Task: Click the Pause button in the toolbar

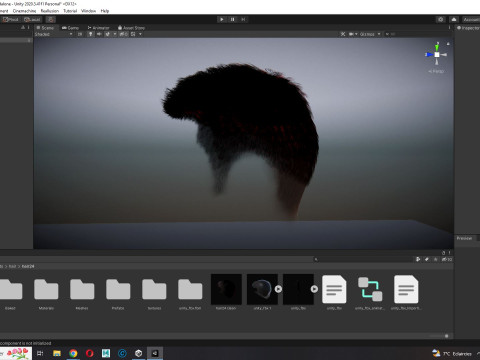Action: coord(232,19)
